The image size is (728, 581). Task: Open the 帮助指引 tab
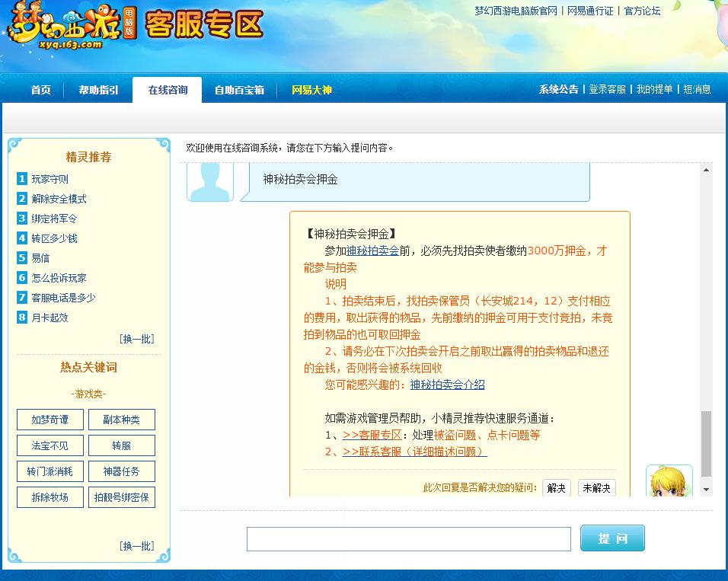click(x=97, y=89)
